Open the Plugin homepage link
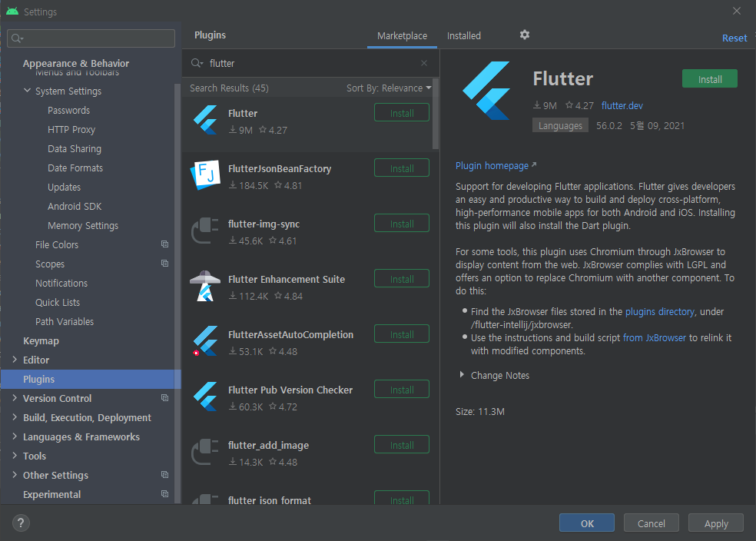 pos(496,166)
